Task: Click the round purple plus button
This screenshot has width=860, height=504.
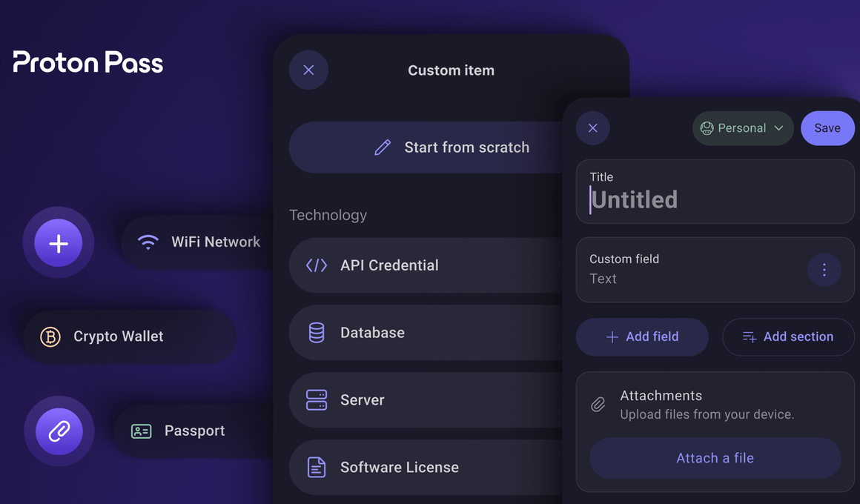Action: click(x=59, y=243)
